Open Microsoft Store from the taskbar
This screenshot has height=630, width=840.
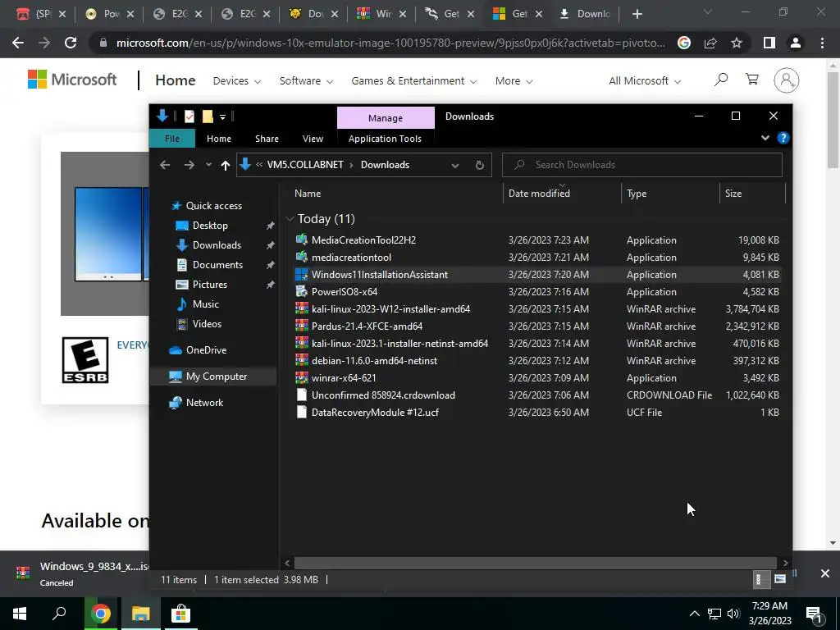[180, 614]
